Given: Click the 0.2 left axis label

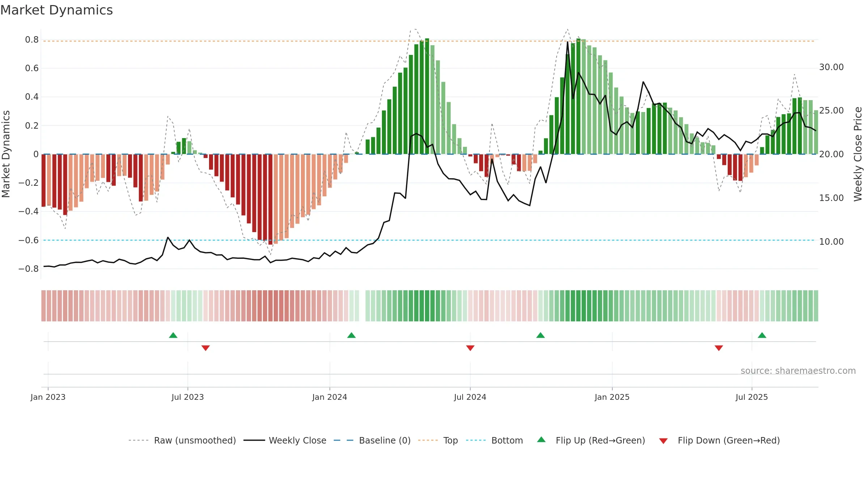Looking at the screenshot, I should pos(32,126).
